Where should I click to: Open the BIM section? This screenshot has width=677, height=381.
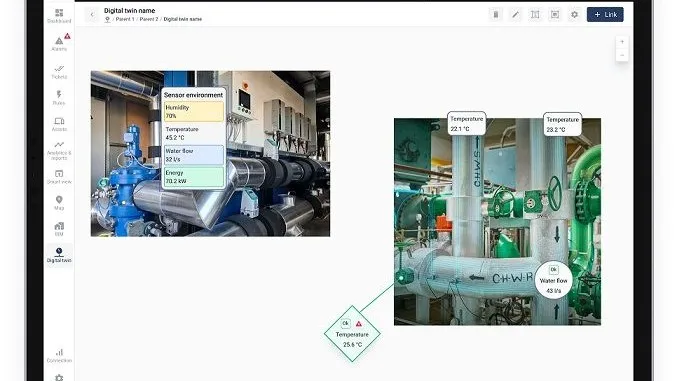59,229
